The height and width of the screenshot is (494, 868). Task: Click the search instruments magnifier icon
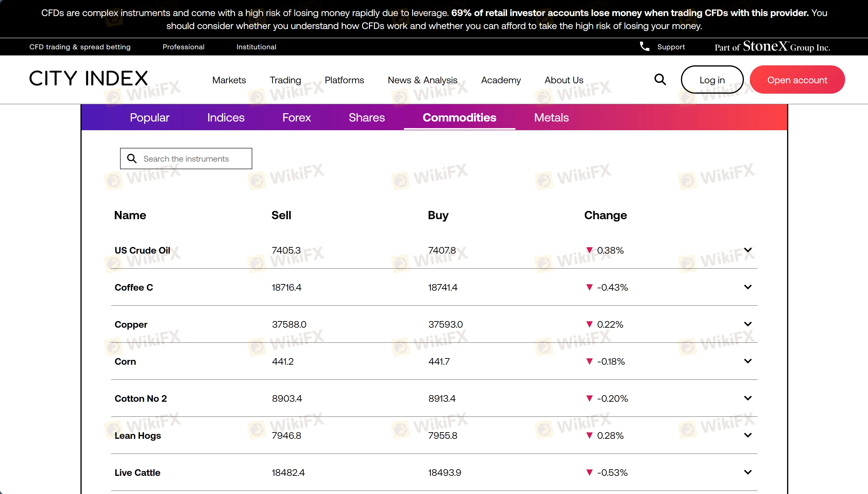[132, 159]
